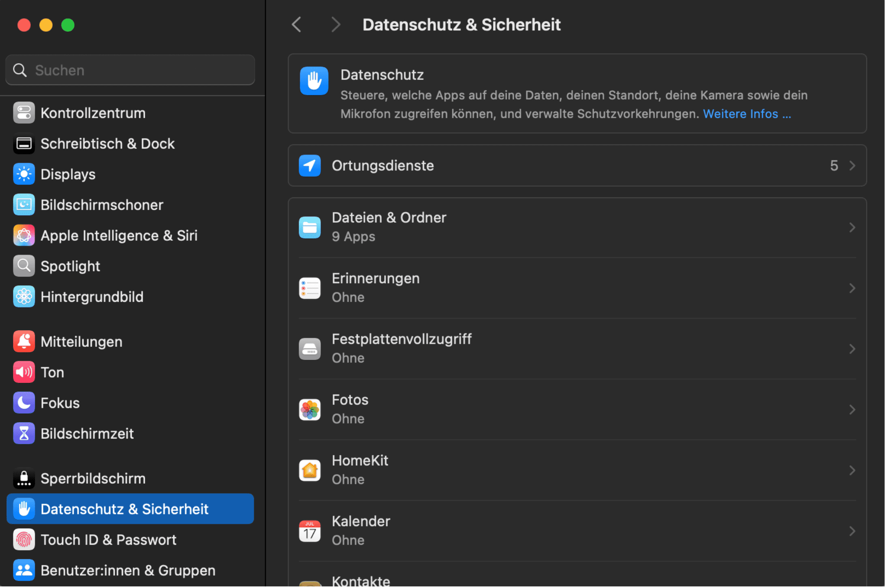Click inside the Suchen search field
The height and width of the screenshot is (588, 885).
pyautogui.click(x=130, y=70)
